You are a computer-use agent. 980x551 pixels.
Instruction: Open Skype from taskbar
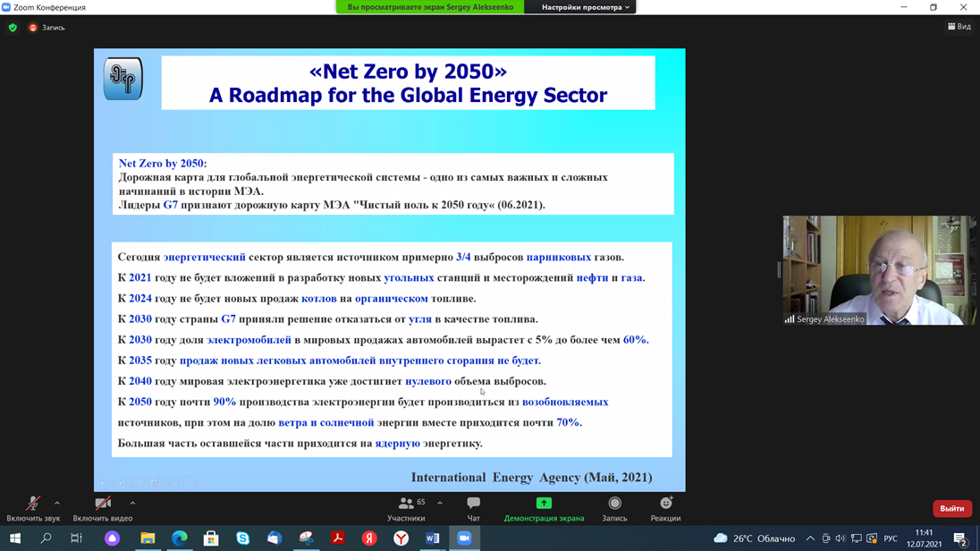pos(242,538)
